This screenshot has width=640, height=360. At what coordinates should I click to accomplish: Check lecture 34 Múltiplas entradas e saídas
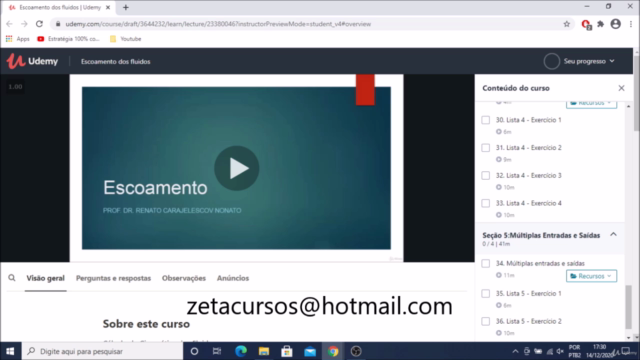[485, 264]
